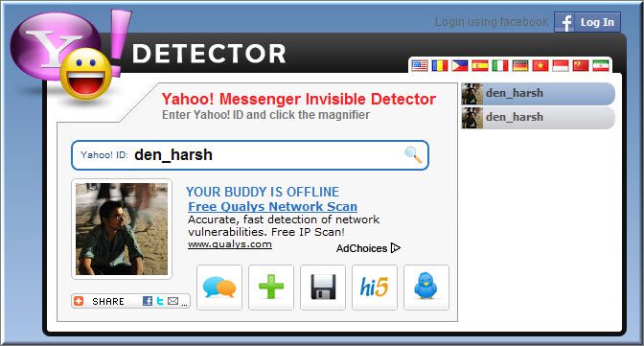Screen dimensions: 644x346
Task: Select the gray den_harsh history entry
Action: pyautogui.click(x=538, y=118)
